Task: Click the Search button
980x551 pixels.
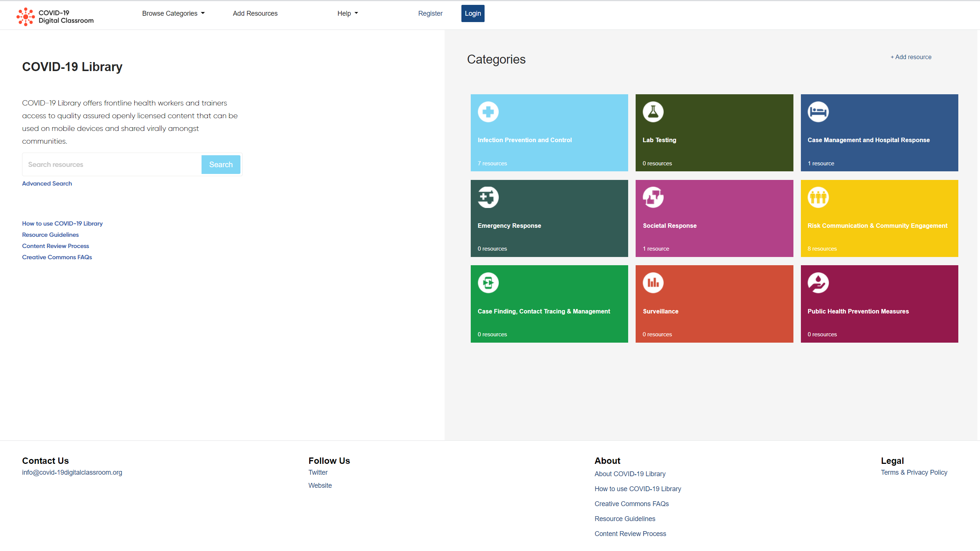Action: 221,164
